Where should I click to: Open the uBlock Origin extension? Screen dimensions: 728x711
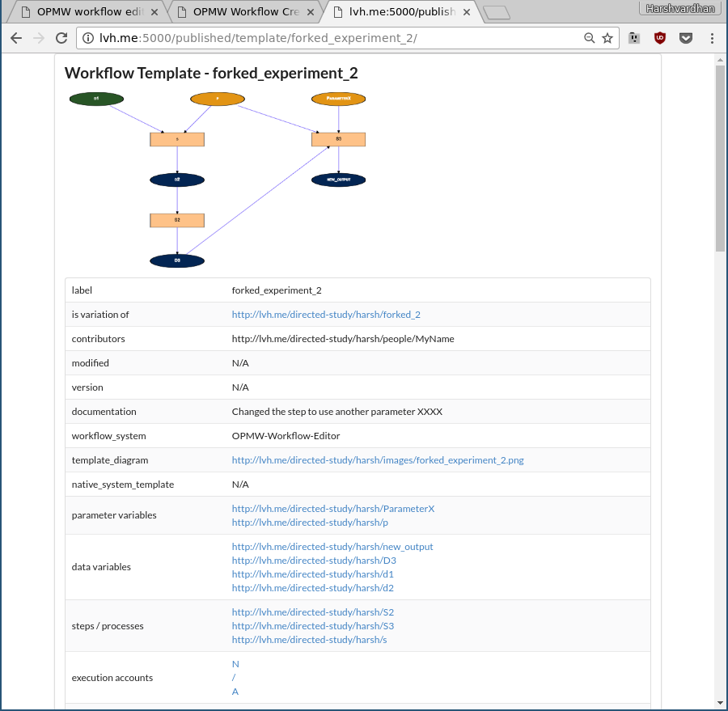[x=660, y=38]
